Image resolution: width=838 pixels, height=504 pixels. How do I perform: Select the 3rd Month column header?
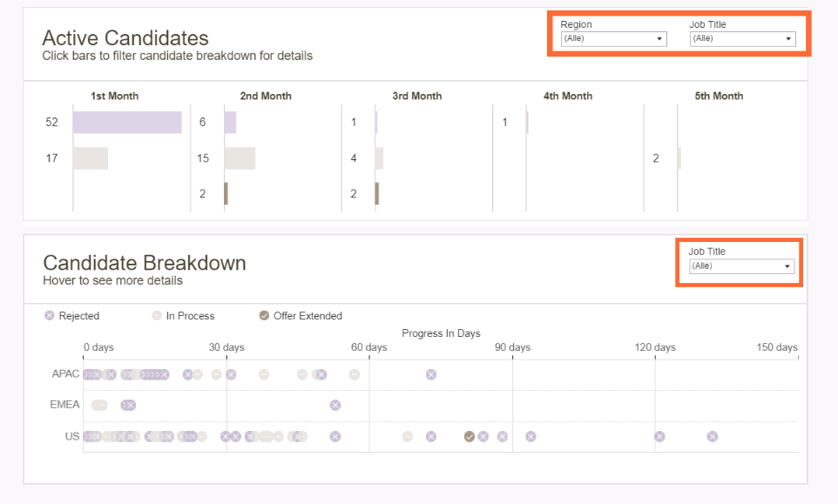pos(416,96)
